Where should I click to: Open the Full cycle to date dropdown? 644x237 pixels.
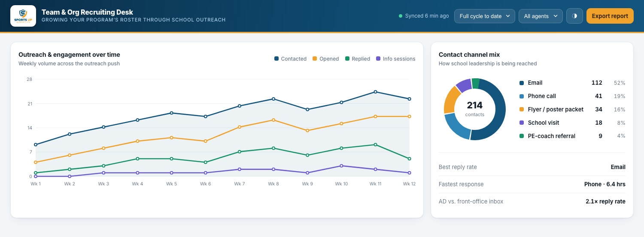tap(484, 16)
